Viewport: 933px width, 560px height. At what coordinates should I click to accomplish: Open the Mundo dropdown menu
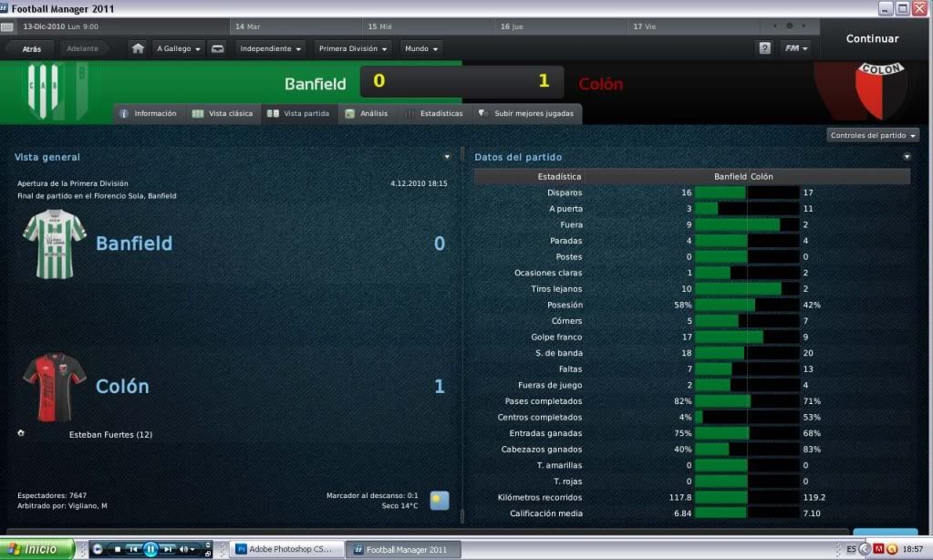pos(421,49)
